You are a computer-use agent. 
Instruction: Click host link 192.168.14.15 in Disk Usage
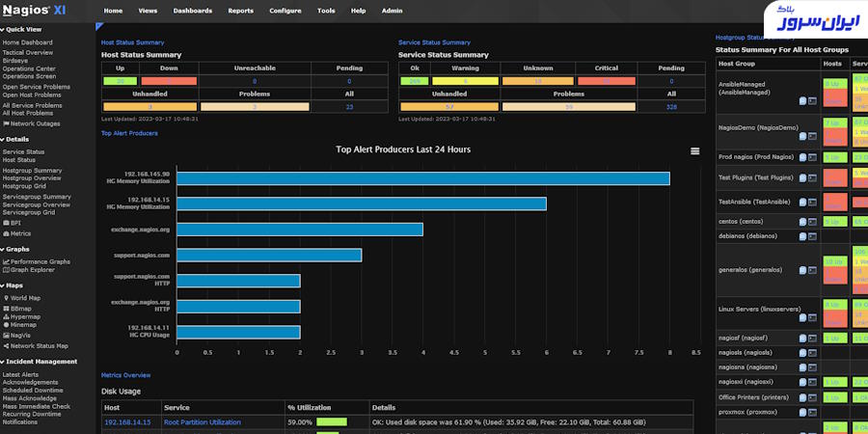tap(127, 422)
